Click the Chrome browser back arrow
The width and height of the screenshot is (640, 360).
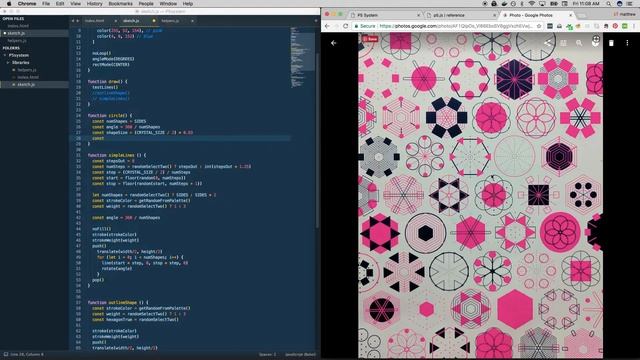pos(327,26)
